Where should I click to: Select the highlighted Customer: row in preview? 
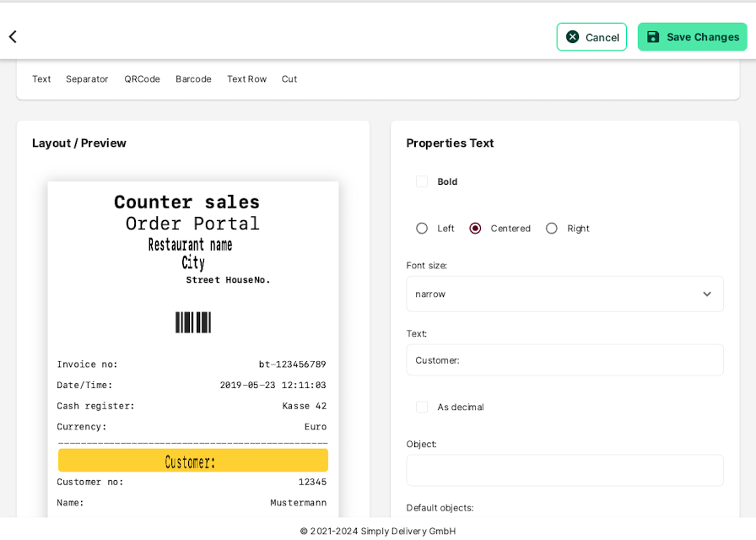(x=193, y=461)
